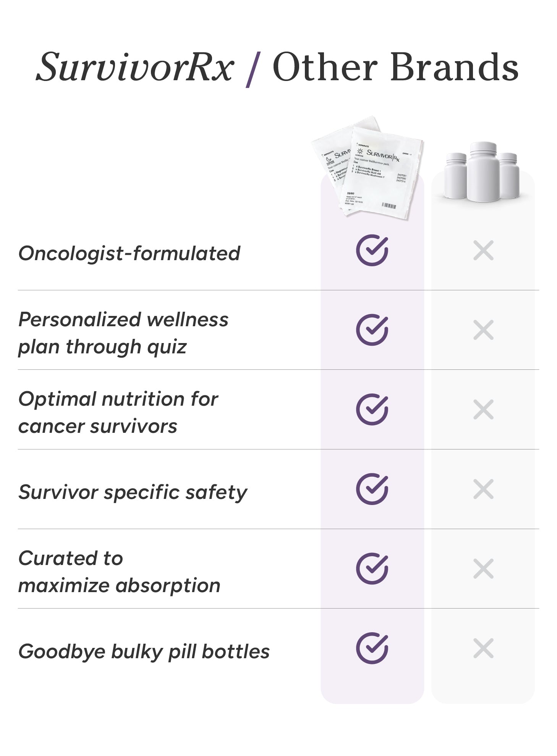
Task: Click the SurvivorRx heading text
Action: coord(135,67)
